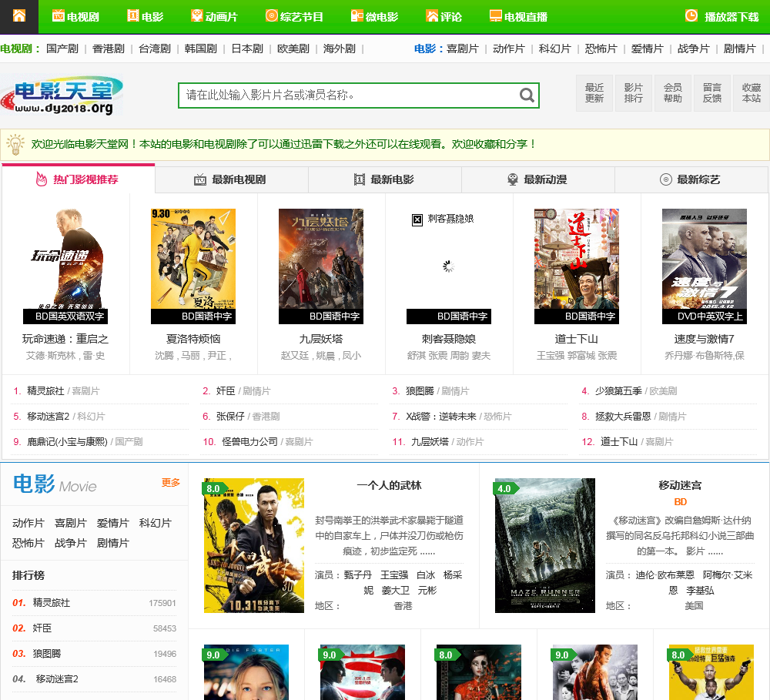Viewport: 770px width, 700px height.
Task: Open hot list item 10 怪兽电力公司
Action: pos(250,442)
